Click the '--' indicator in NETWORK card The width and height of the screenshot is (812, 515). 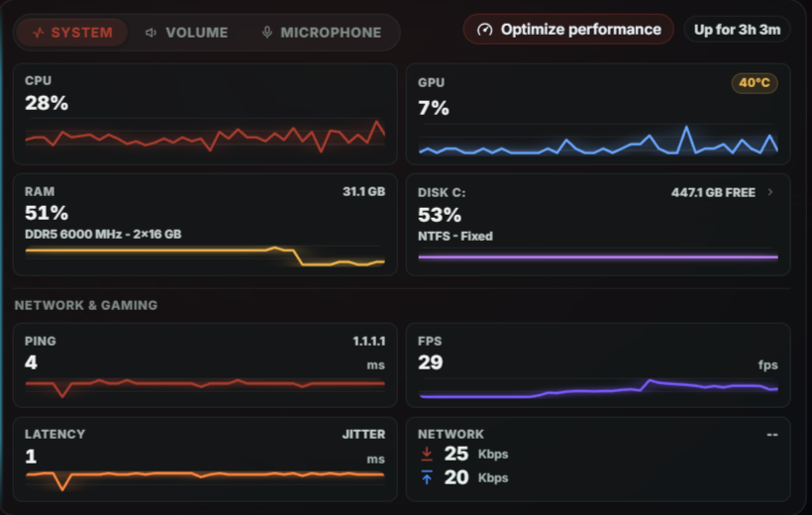772,434
